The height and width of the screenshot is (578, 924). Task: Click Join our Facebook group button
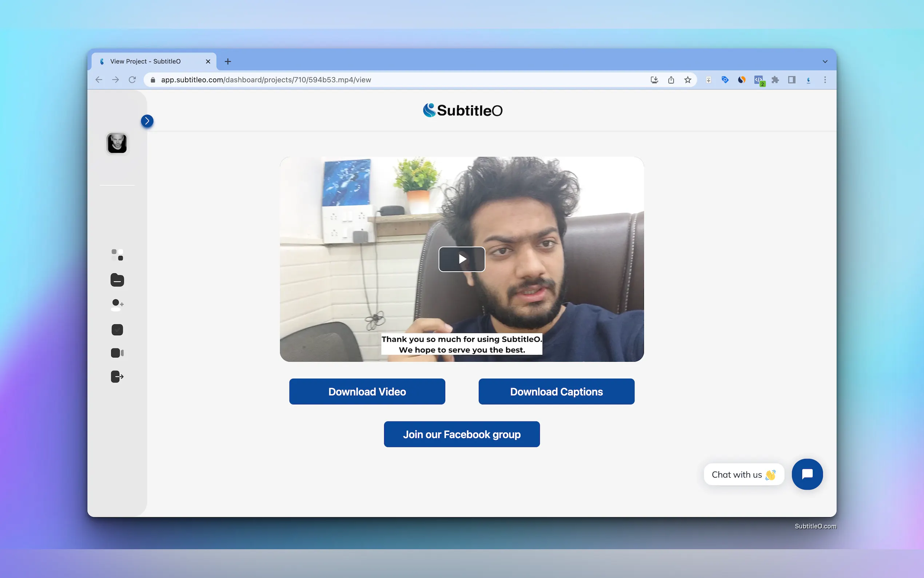(x=461, y=434)
